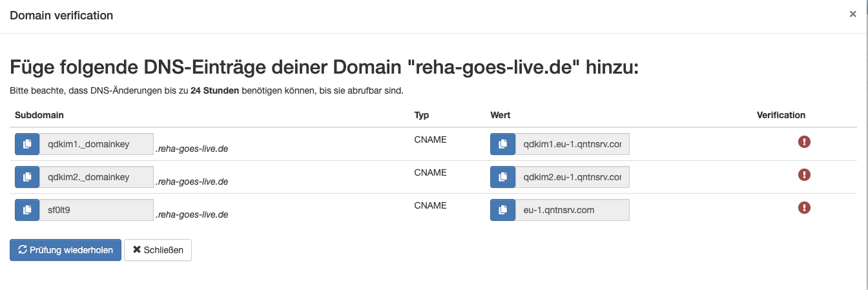Copy the qdkim1.eu-1.qntnsrv.com value
Screen dimensions: 868x290
click(x=502, y=145)
